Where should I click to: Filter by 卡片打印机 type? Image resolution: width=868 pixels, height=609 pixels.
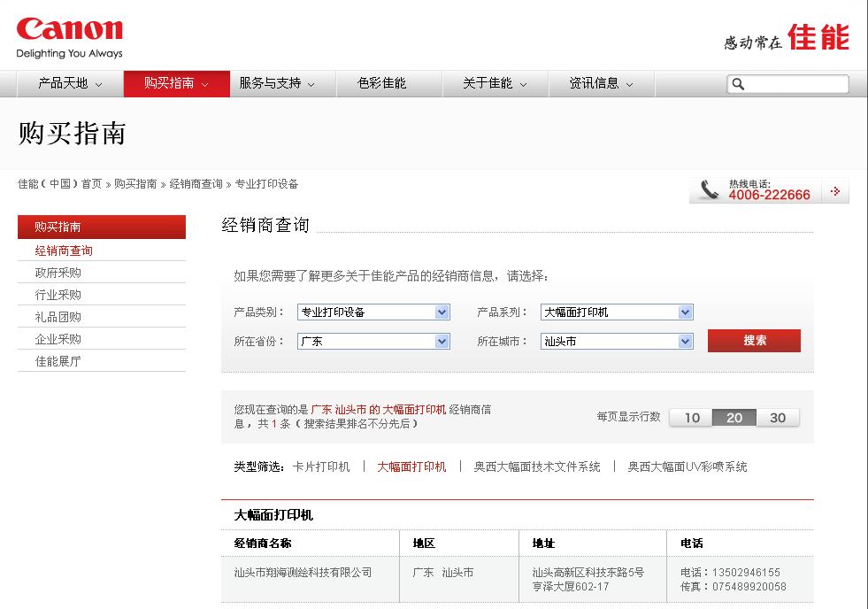click(x=321, y=466)
